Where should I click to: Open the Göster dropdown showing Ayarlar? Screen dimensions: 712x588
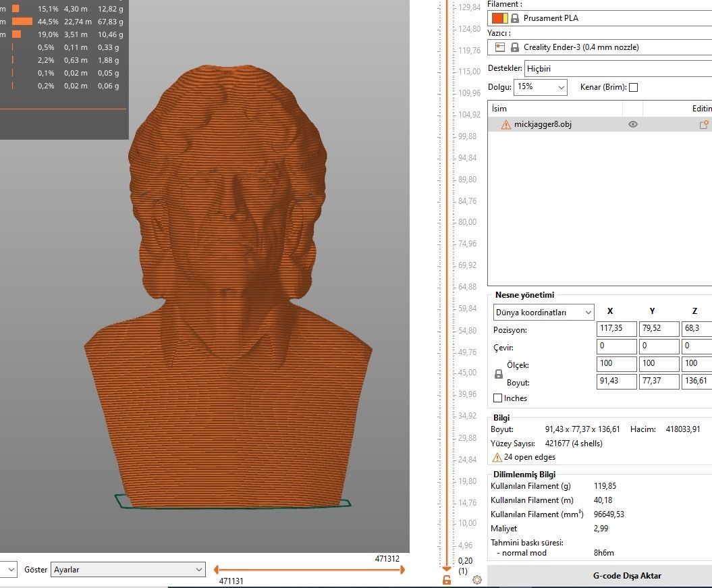pyautogui.click(x=128, y=569)
